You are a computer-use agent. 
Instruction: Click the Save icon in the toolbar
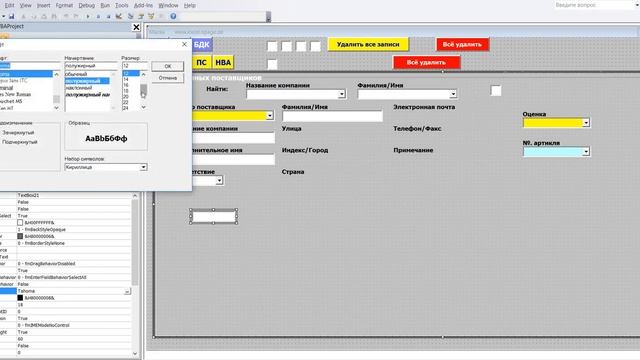(x=12, y=16)
